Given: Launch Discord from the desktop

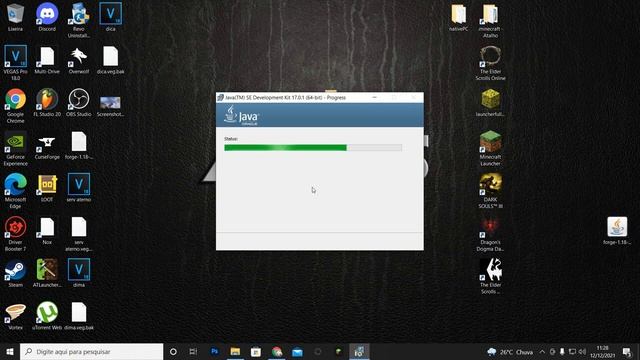Looking at the screenshot, I should coord(47,18).
